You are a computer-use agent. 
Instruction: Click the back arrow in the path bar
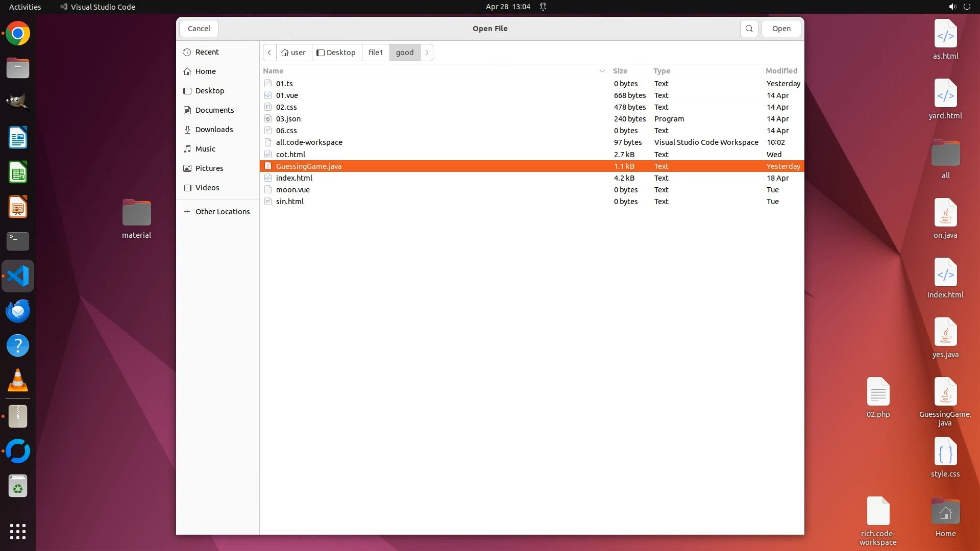(269, 53)
